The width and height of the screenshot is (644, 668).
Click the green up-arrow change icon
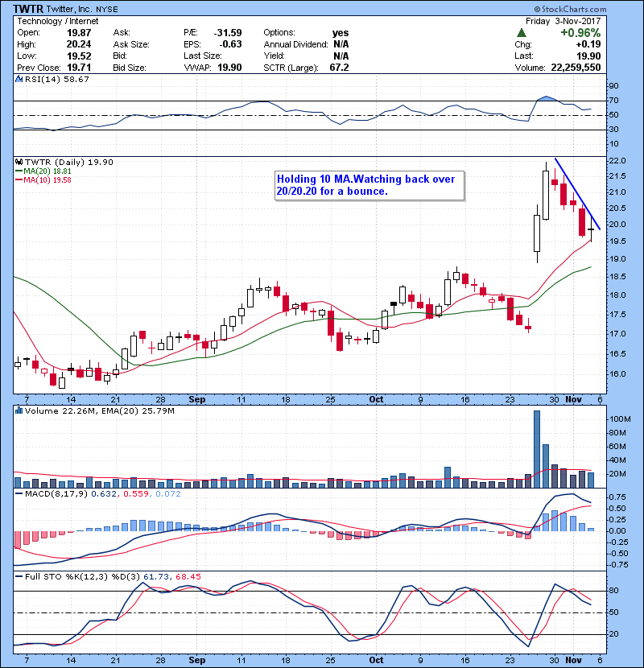click(521, 32)
